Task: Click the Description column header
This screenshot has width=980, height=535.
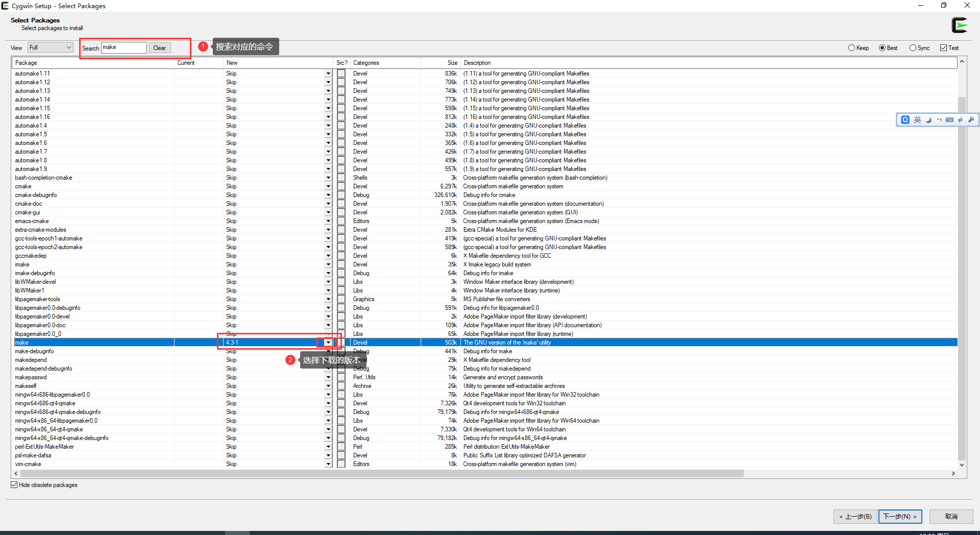Action: pyautogui.click(x=708, y=63)
